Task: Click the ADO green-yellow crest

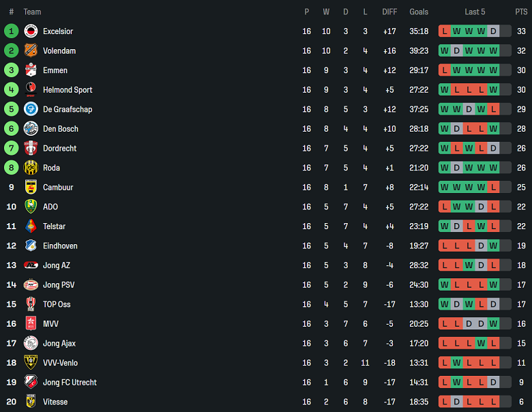Action: [31, 207]
